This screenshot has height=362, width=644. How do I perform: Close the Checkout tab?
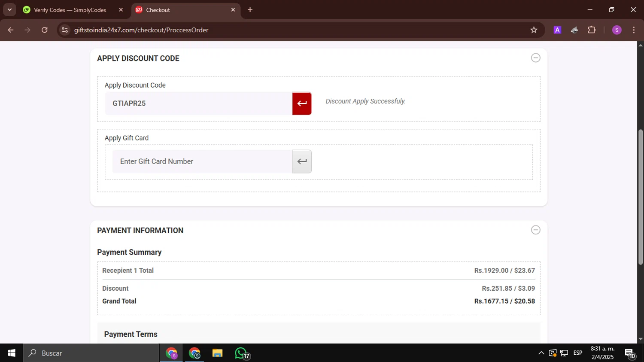tap(233, 9)
